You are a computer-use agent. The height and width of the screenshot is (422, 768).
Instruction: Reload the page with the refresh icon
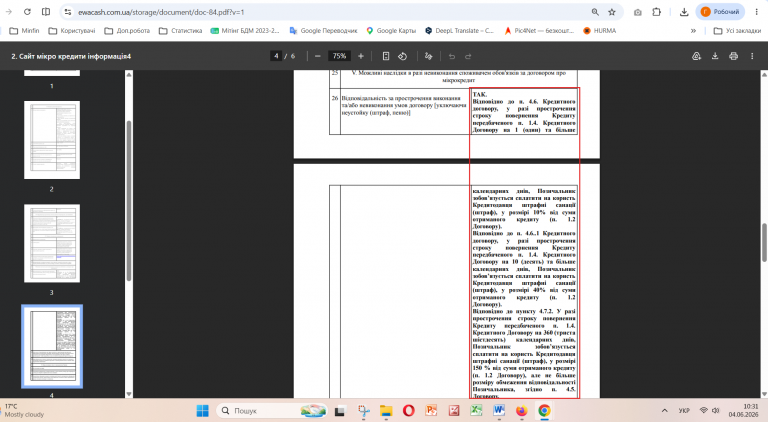[x=27, y=12]
